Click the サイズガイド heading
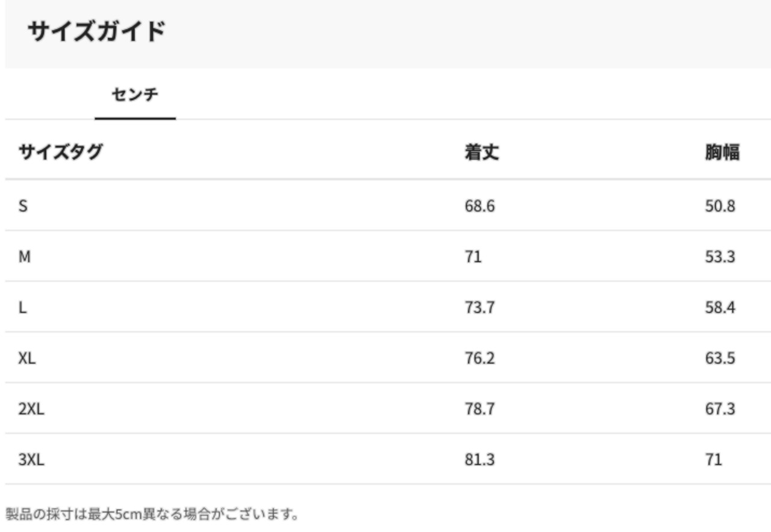Image resolution: width=771 pixels, height=532 pixels. point(96,31)
